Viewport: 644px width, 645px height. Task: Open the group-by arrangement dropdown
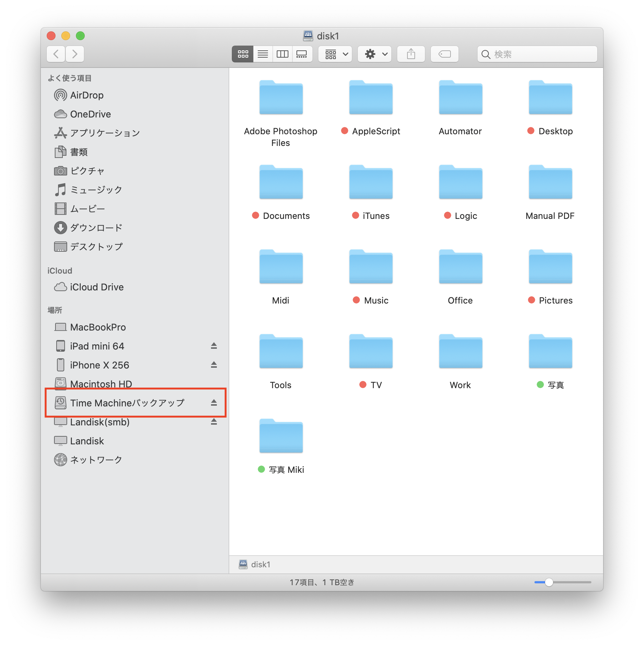[335, 54]
